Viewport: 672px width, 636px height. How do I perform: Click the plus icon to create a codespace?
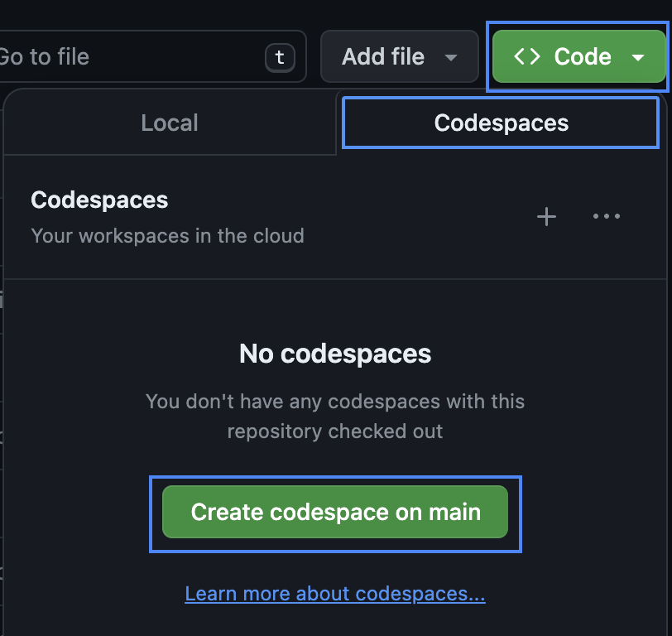(546, 217)
